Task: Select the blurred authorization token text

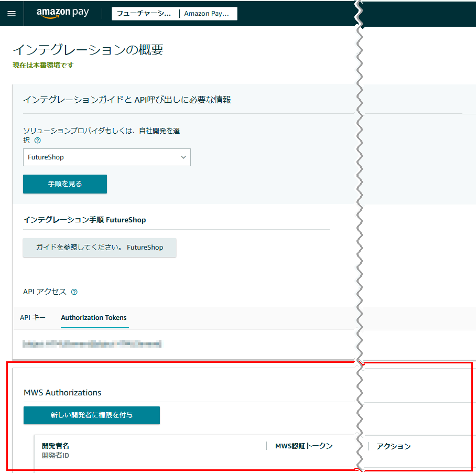Action: coord(92,343)
